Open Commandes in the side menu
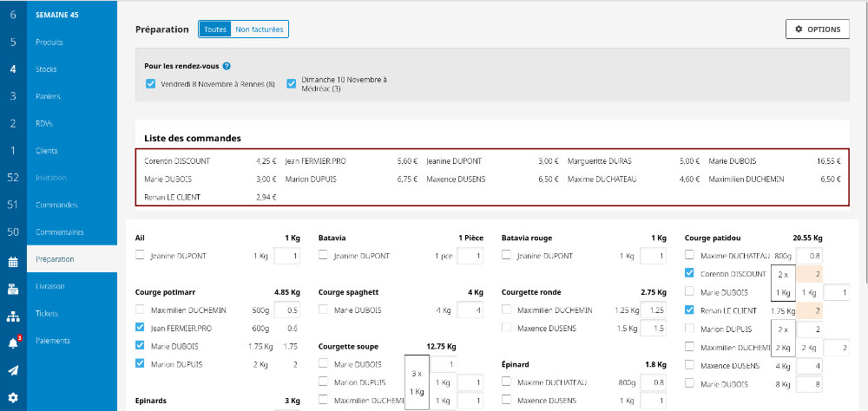The width and height of the screenshot is (868, 411). (57, 205)
